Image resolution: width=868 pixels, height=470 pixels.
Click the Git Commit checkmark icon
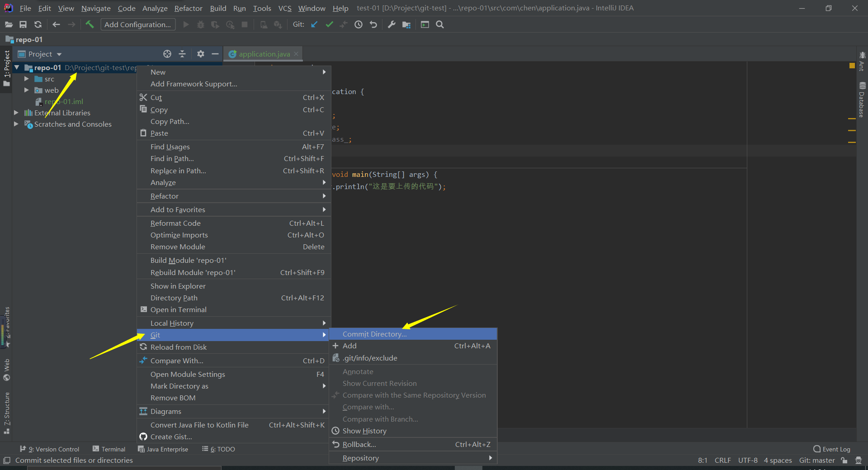(x=329, y=24)
